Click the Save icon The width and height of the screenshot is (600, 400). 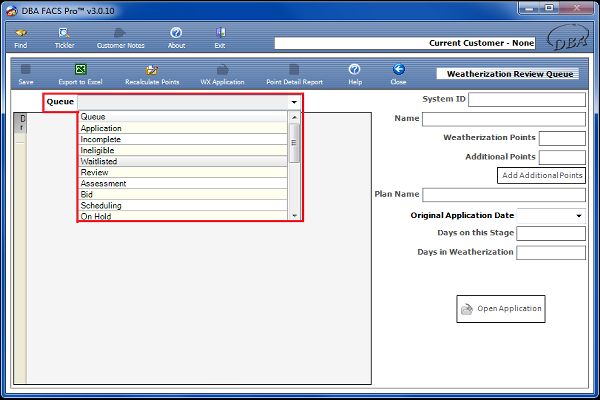[26, 75]
